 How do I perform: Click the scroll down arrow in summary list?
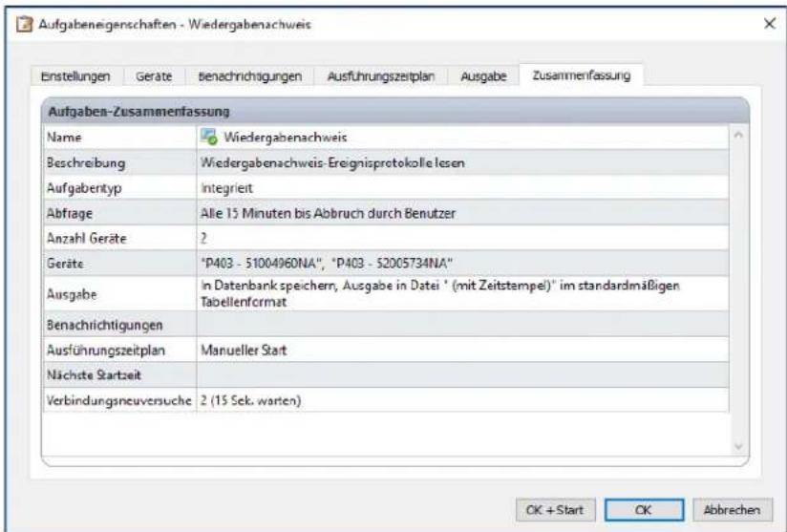click(x=738, y=446)
